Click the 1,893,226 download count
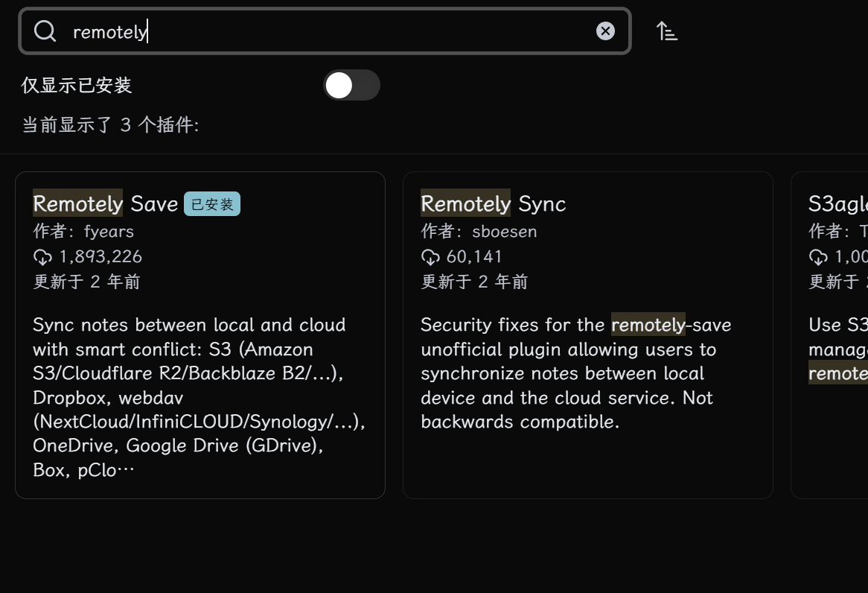 coord(100,256)
